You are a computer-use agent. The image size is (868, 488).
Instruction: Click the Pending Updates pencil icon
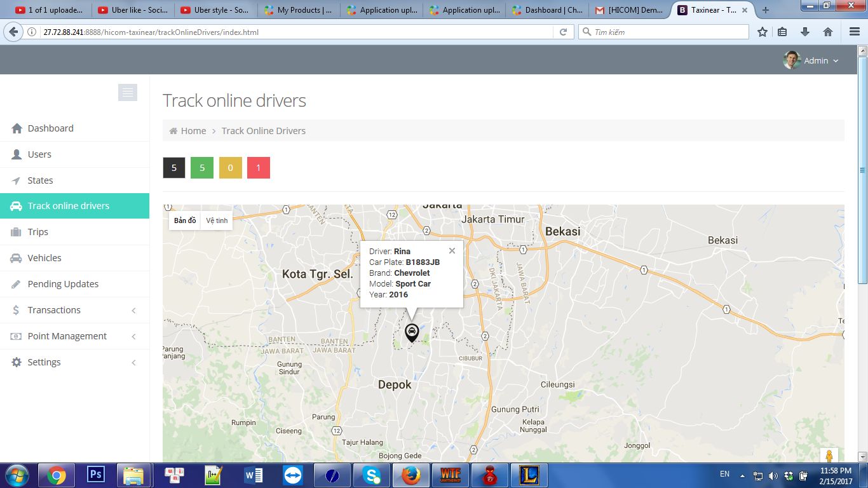point(17,284)
